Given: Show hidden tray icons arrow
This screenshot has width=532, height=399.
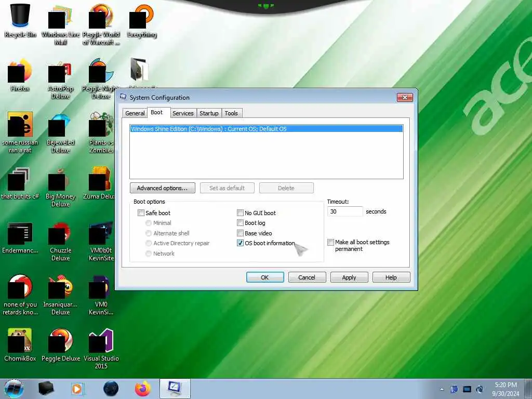Looking at the screenshot, I should pos(442,389).
